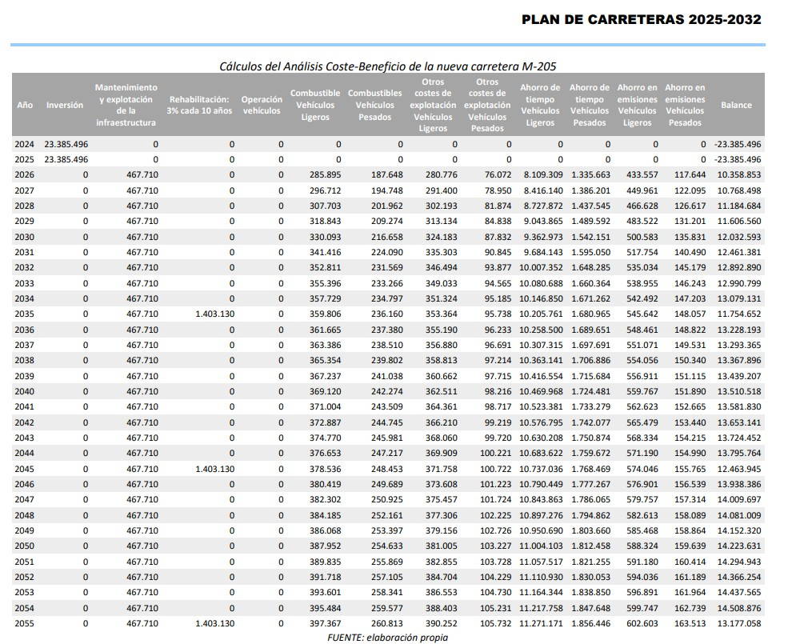Click balance 10.358.853
This screenshot has height=644, width=812.
point(739,175)
